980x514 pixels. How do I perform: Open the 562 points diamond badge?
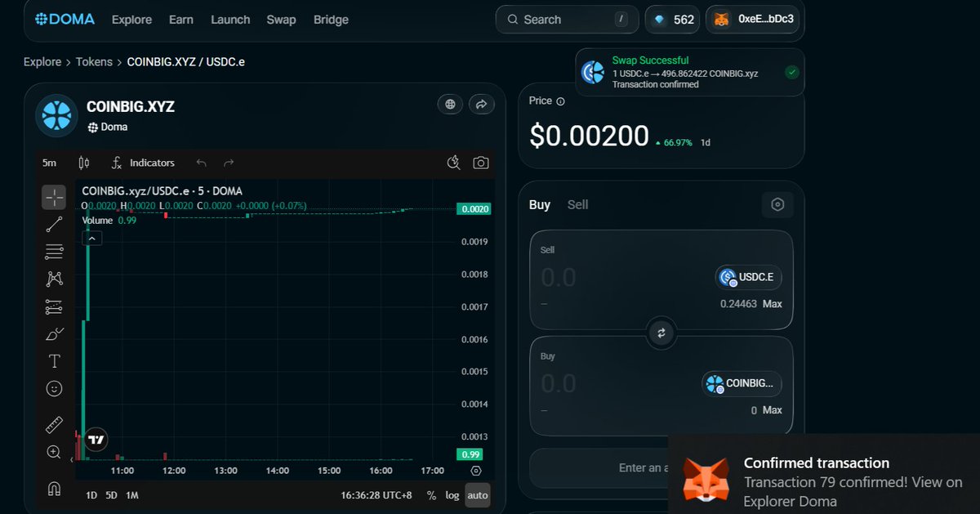672,20
